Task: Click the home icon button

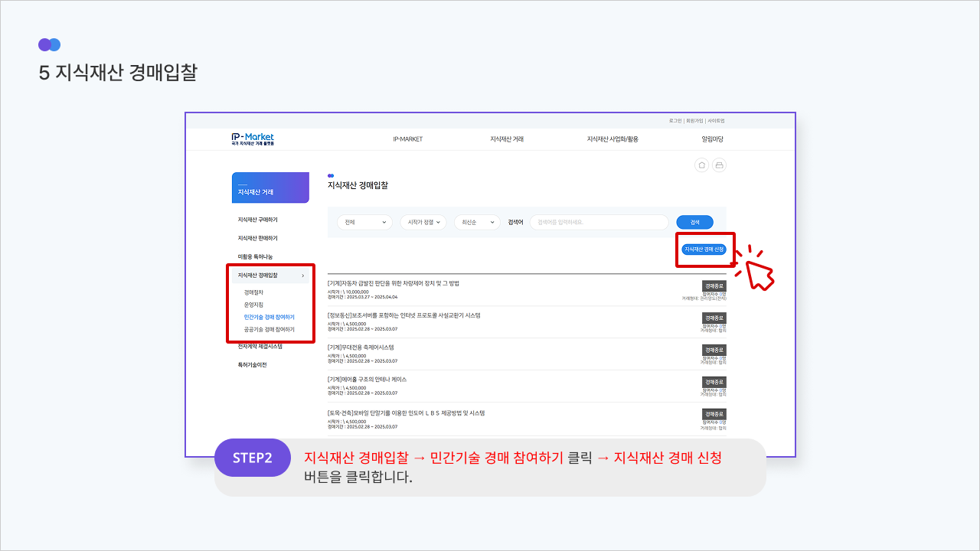Action: [701, 165]
